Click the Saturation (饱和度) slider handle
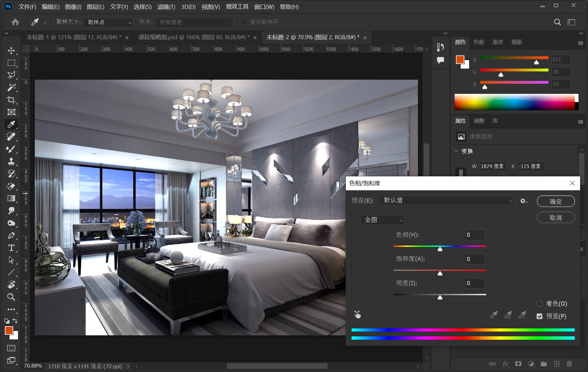Screen dimensions: 588x372 click(x=440, y=273)
